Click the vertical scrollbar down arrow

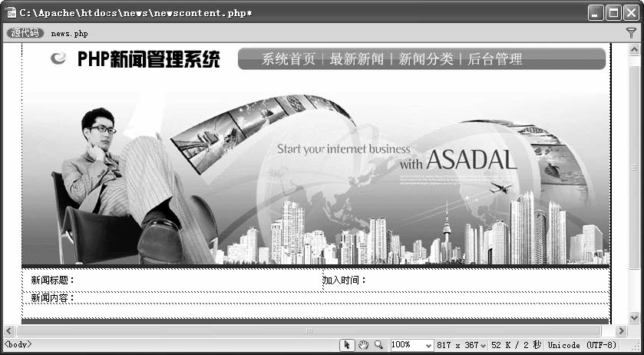(x=634, y=317)
